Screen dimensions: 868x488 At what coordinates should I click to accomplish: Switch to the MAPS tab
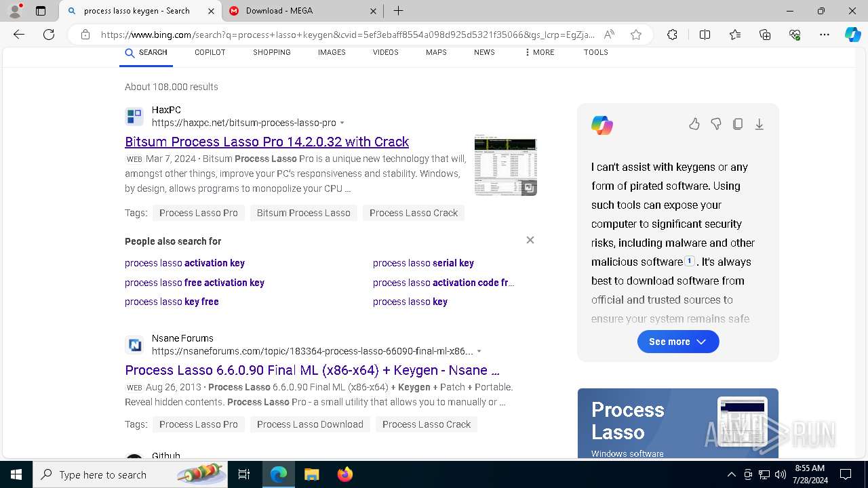436,52
